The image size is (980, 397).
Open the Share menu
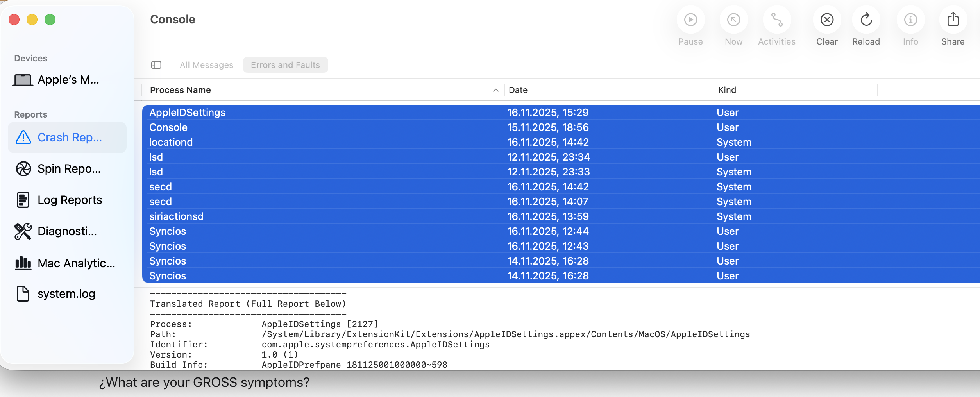953,20
